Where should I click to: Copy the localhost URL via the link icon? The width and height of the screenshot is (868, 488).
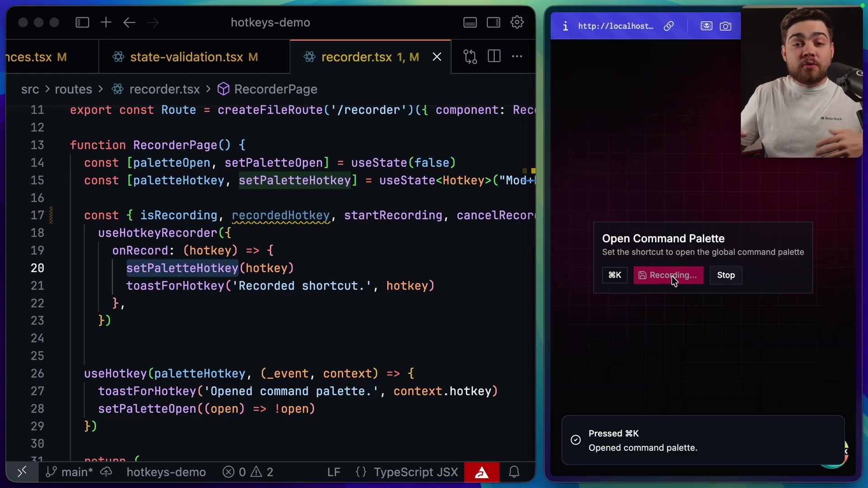669,26
